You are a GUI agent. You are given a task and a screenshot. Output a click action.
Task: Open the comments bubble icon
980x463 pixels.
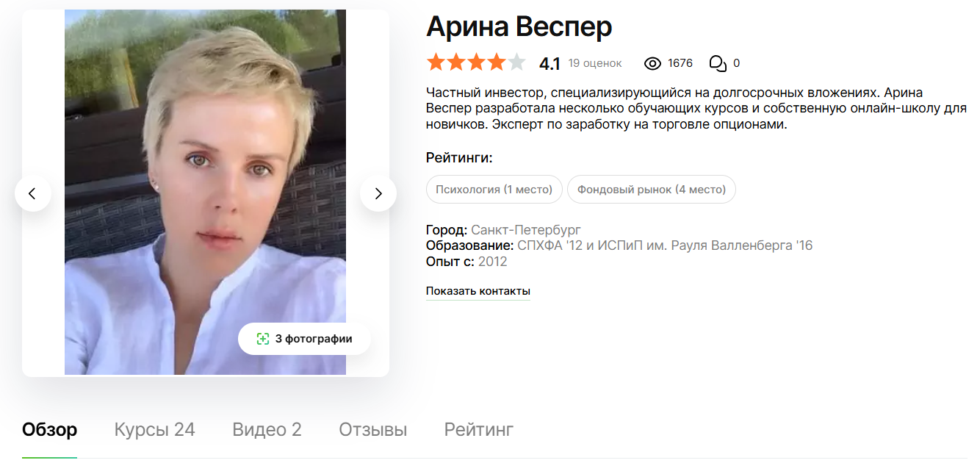pos(718,63)
